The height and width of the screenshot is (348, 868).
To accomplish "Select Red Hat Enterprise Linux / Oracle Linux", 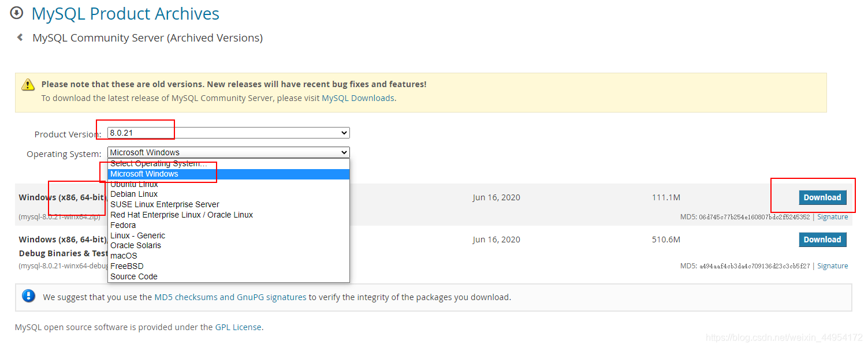I will click(229, 215).
